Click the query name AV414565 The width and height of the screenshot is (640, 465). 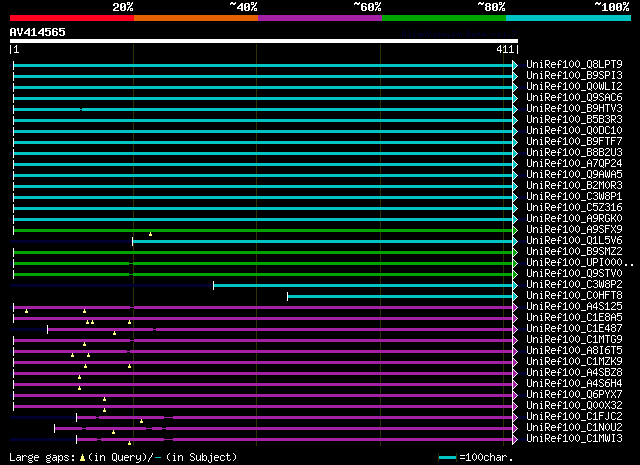[38, 32]
